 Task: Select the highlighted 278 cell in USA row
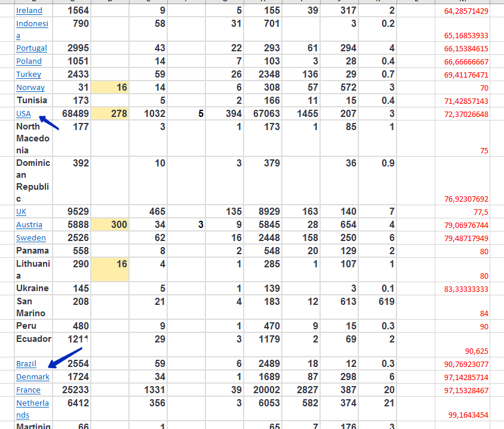(x=110, y=114)
